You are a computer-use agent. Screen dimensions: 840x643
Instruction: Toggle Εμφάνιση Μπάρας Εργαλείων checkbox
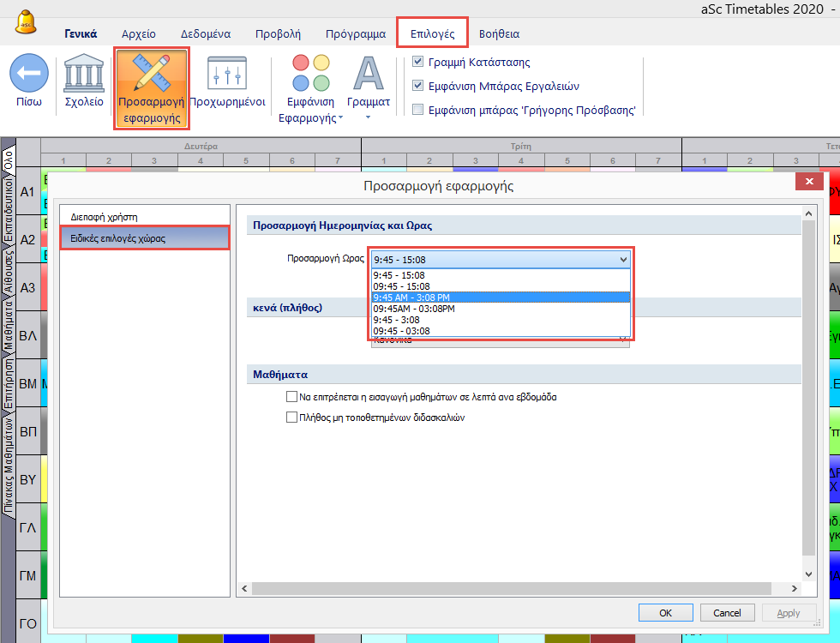pos(418,86)
